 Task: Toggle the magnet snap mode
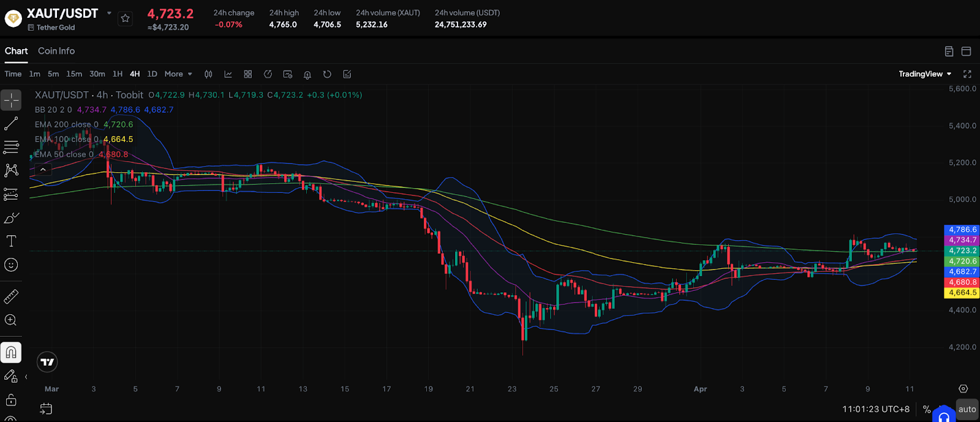point(11,353)
